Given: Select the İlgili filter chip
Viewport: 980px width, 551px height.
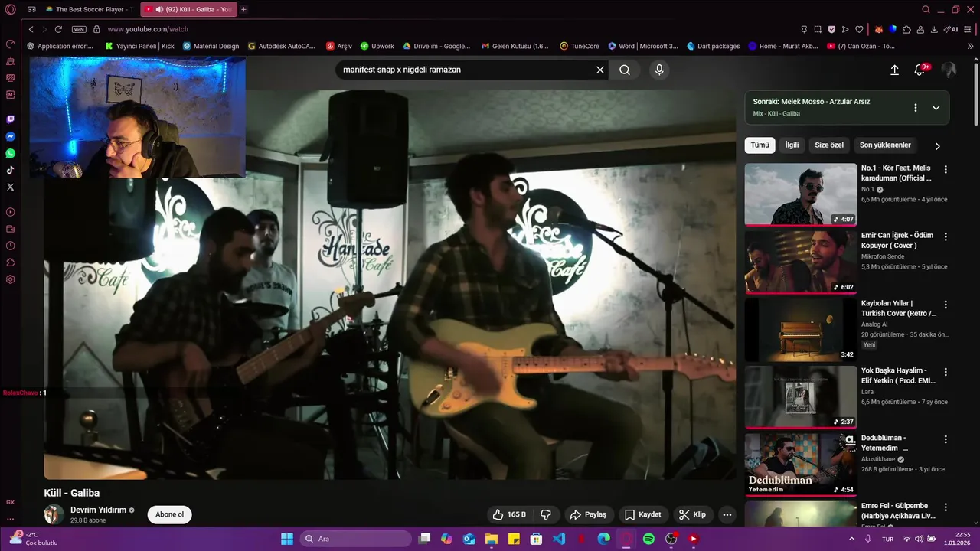Looking at the screenshot, I should [x=792, y=145].
